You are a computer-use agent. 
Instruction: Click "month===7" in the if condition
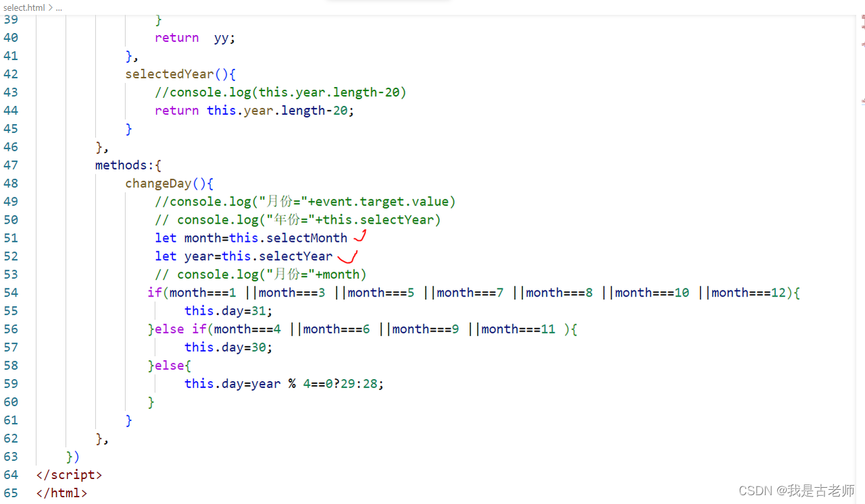[470, 293]
